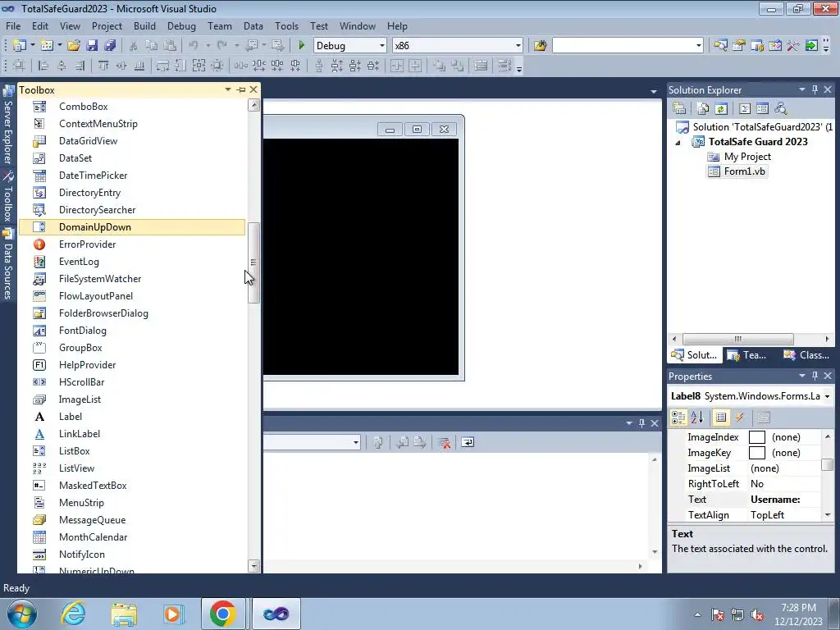
Task: Open the Label8 object selector dropdown
Action: click(827, 396)
